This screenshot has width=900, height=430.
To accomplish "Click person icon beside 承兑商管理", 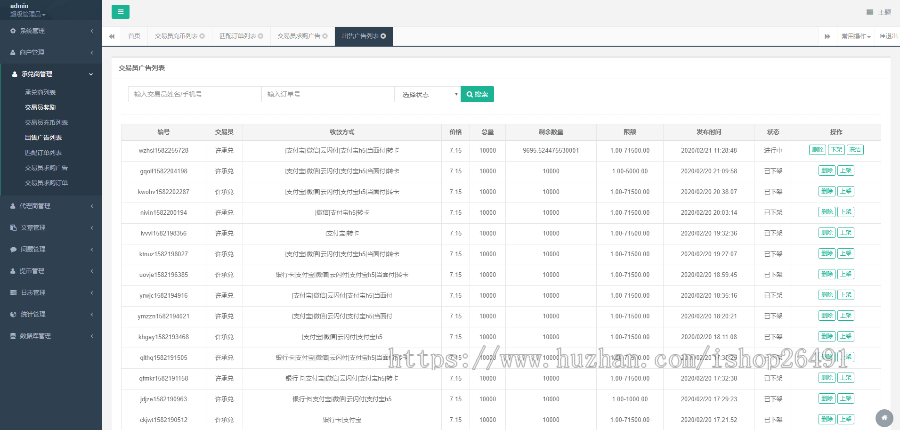I will tap(14, 74).
